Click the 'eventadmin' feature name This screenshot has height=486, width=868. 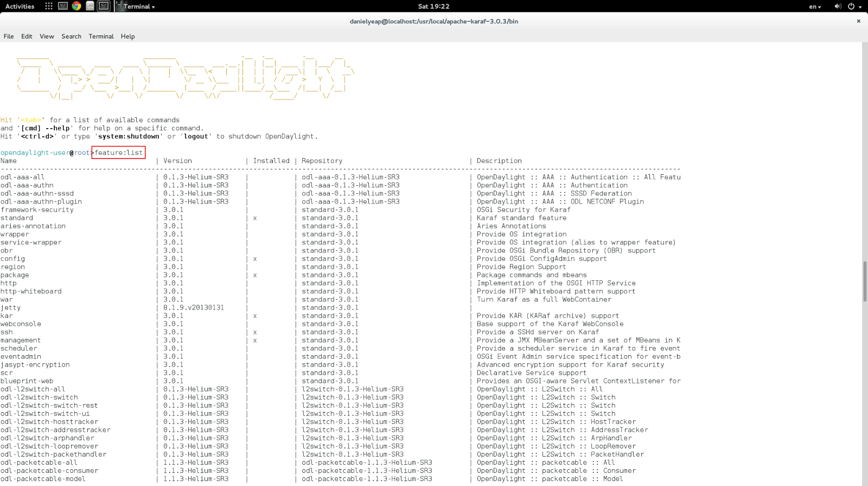[21, 356]
